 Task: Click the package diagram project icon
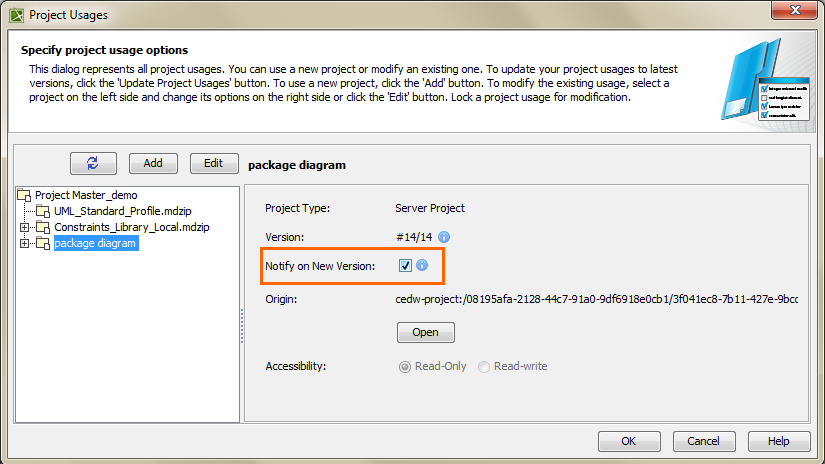point(43,243)
